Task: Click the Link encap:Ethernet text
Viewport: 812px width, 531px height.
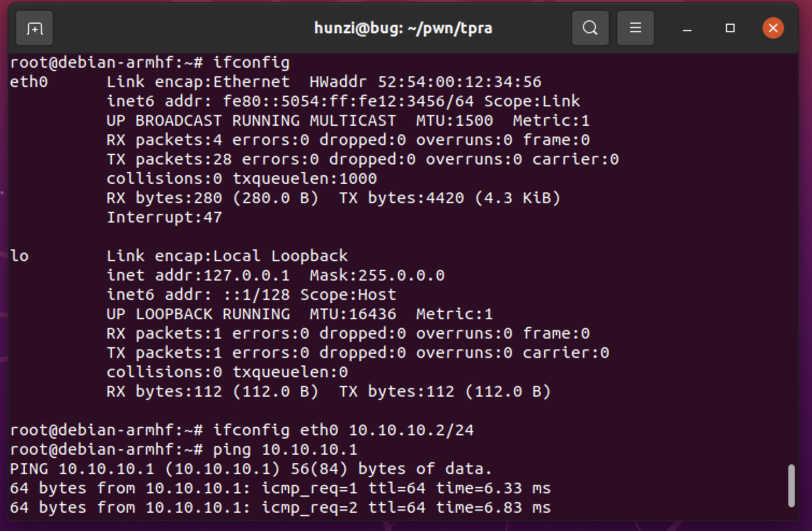Action: click(198, 82)
